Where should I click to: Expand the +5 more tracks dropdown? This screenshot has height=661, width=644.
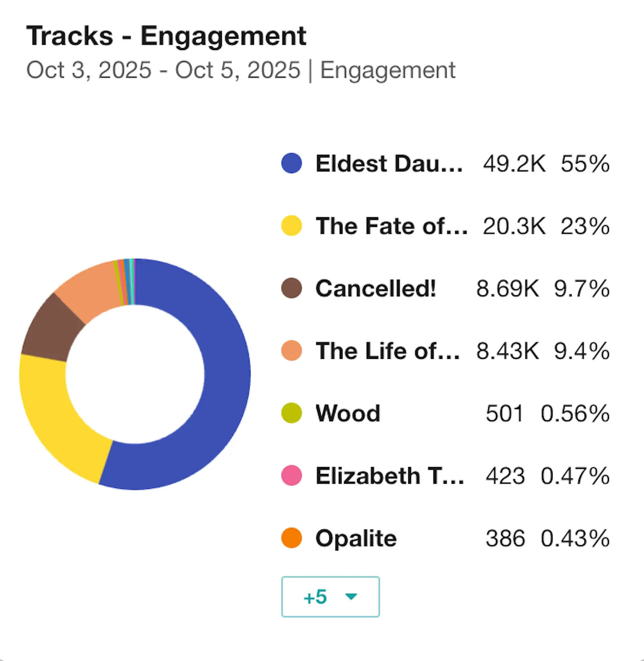pyautogui.click(x=330, y=597)
